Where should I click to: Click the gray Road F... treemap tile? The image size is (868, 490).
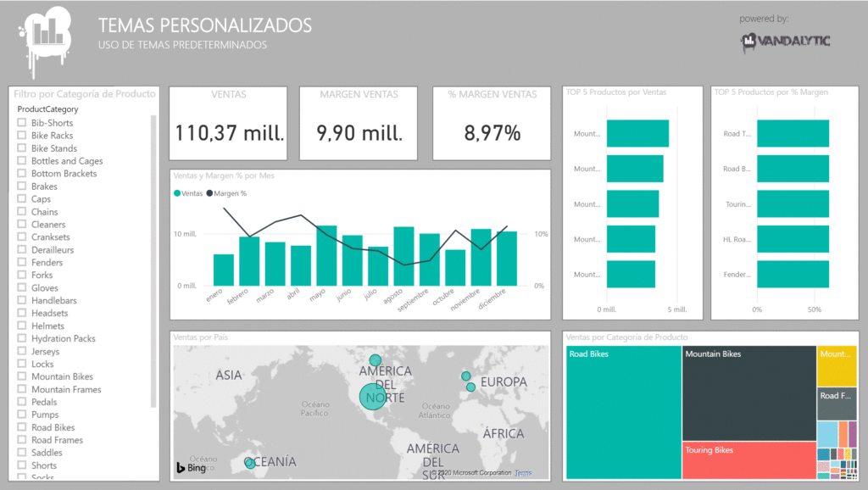pyautogui.click(x=837, y=404)
